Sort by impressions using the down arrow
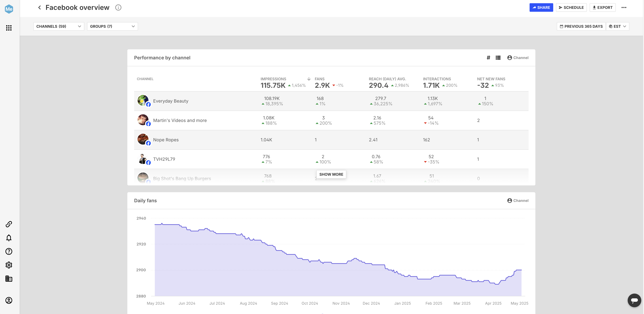 click(x=309, y=79)
